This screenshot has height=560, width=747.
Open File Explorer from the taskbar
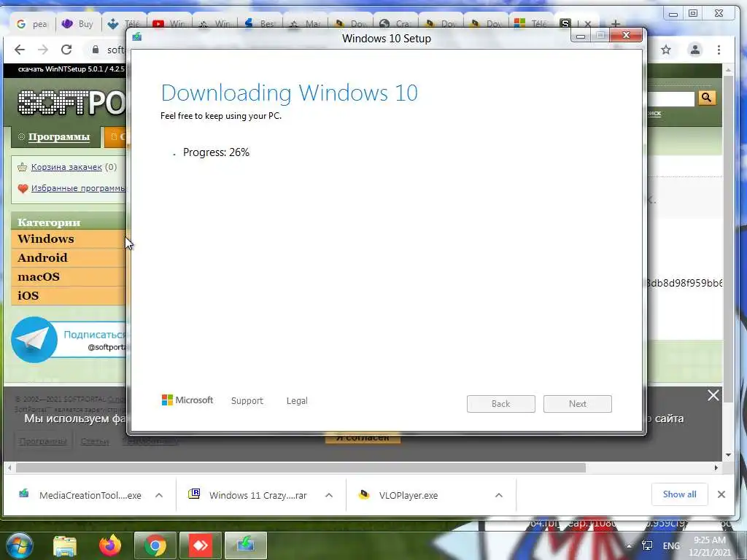(65, 545)
